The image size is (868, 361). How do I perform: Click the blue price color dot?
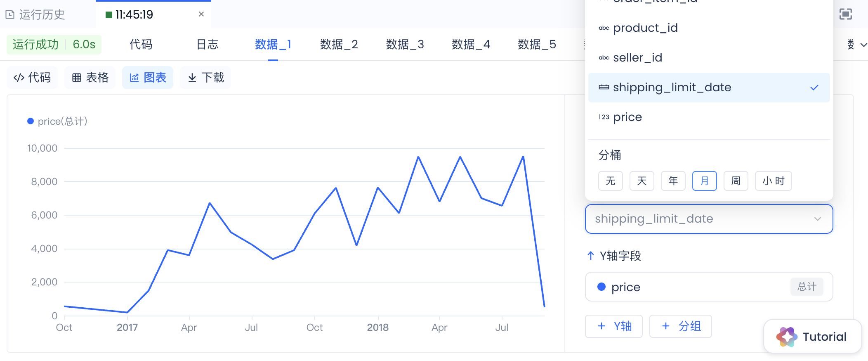point(601,287)
